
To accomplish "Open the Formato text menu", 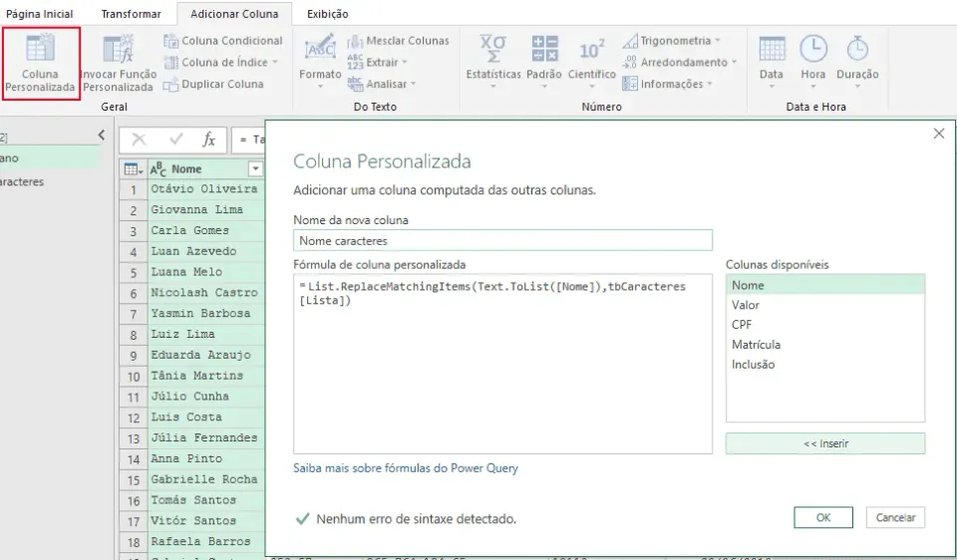I will [320, 62].
